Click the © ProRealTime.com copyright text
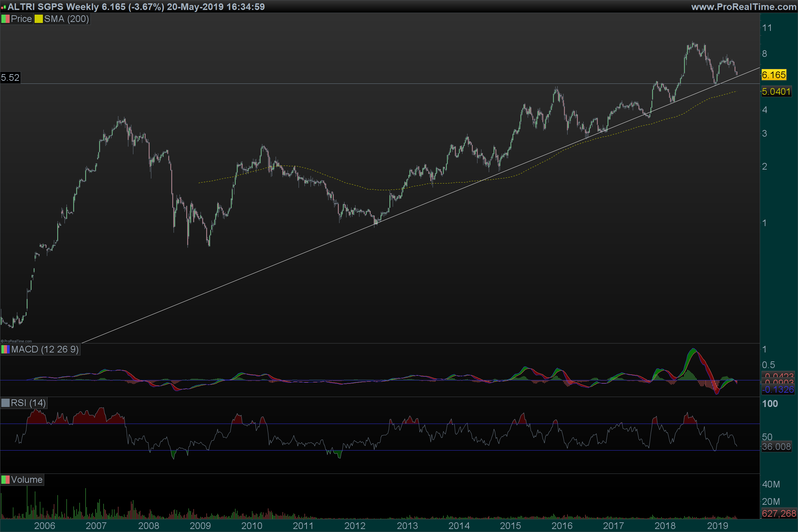798x532 pixels. click(16, 341)
